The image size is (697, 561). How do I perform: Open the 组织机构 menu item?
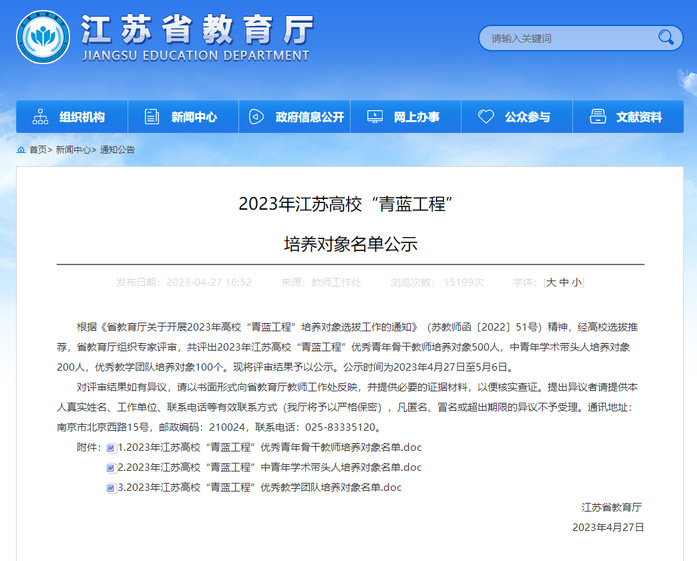tap(82, 117)
